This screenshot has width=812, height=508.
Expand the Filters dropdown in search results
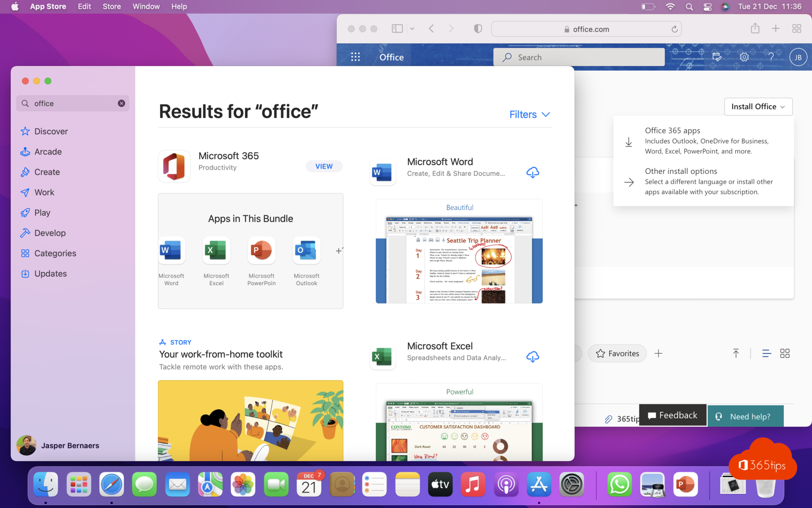[529, 114]
